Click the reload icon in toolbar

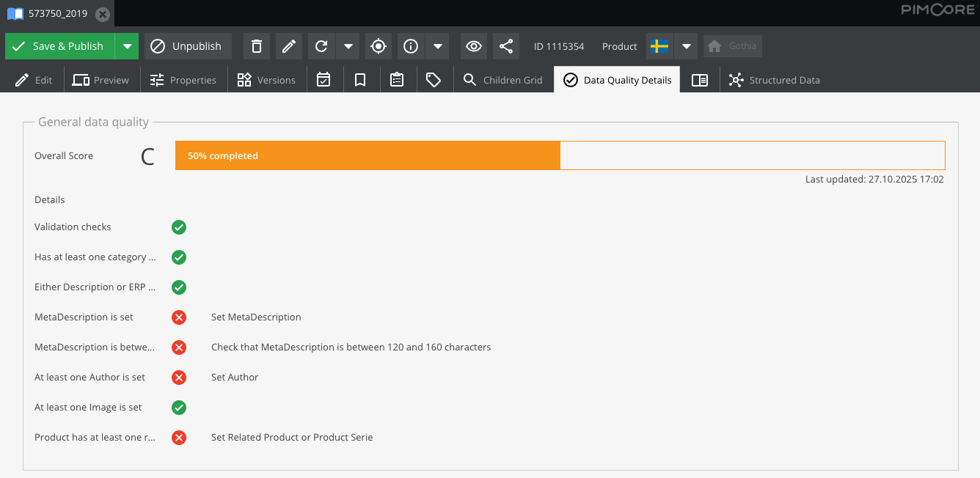pyautogui.click(x=321, y=46)
